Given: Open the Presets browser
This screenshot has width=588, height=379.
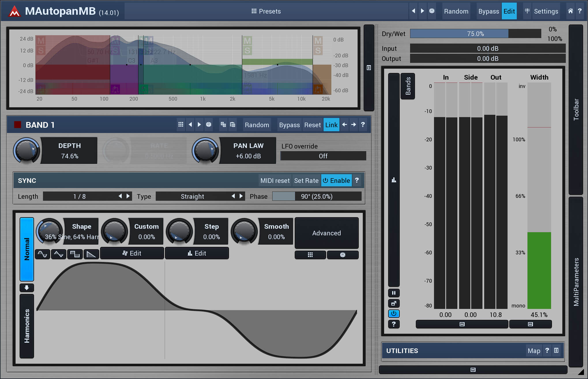Looking at the screenshot, I should [266, 11].
